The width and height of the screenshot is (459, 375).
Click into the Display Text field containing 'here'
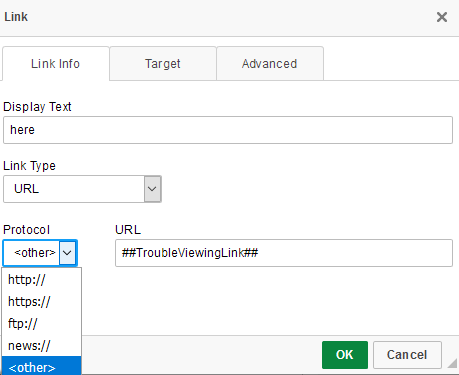click(x=228, y=130)
